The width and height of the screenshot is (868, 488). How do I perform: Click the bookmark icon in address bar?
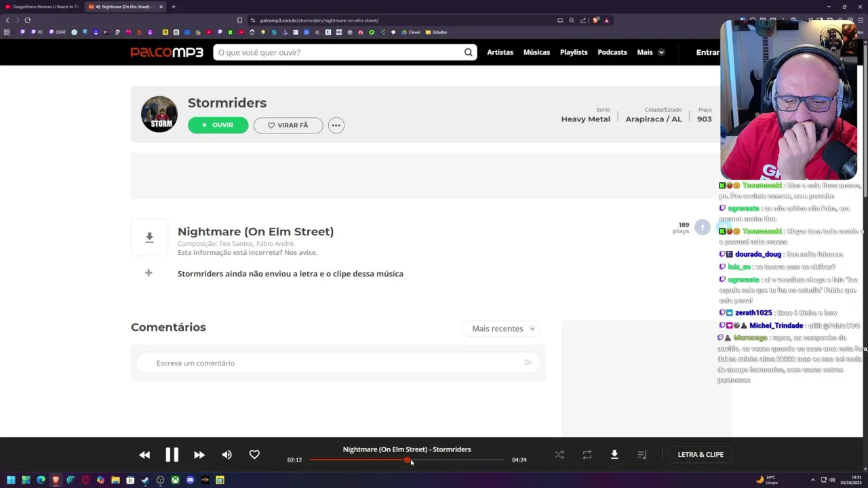pyautogui.click(x=239, y=20)
